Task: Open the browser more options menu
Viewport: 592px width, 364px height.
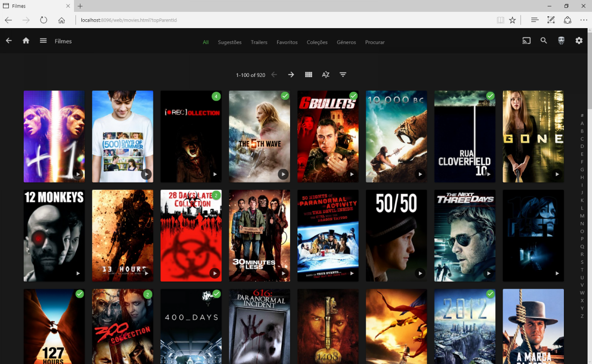Action: click(584, 20)
